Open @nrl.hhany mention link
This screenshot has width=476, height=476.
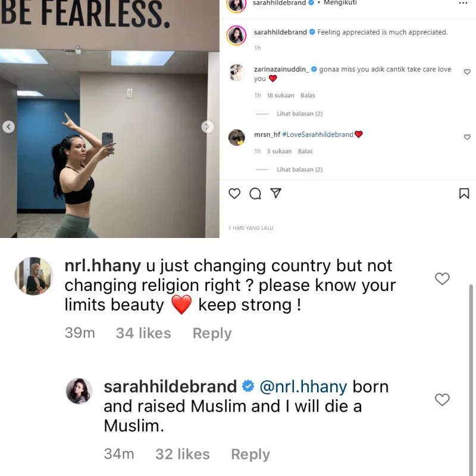303,386
